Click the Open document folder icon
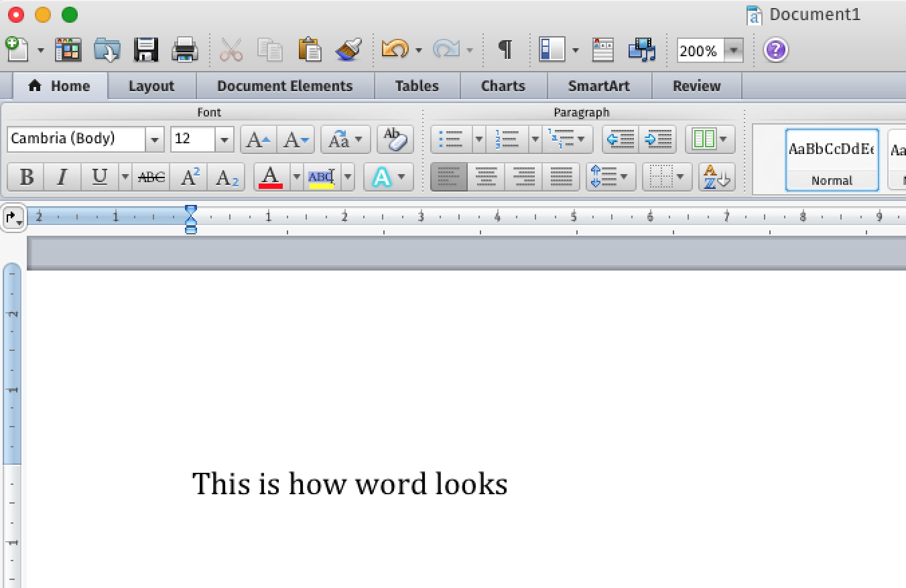The width and height of the screenshot is (906, 588). coord(107,50)
